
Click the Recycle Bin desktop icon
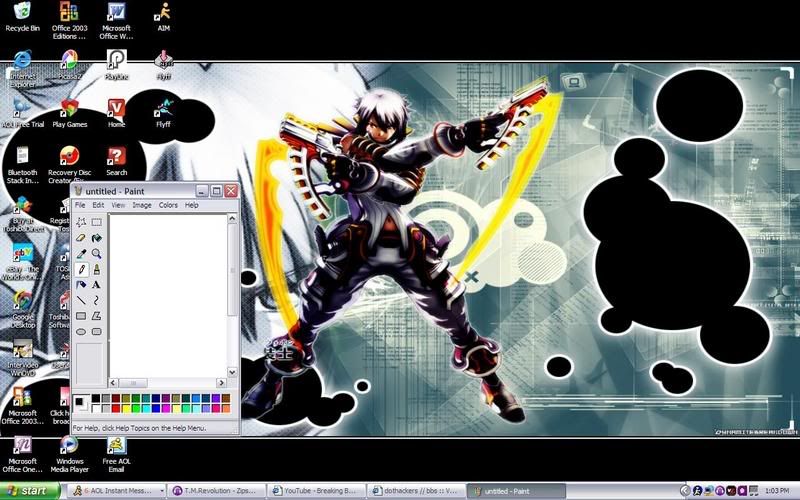tap(22, 17)
